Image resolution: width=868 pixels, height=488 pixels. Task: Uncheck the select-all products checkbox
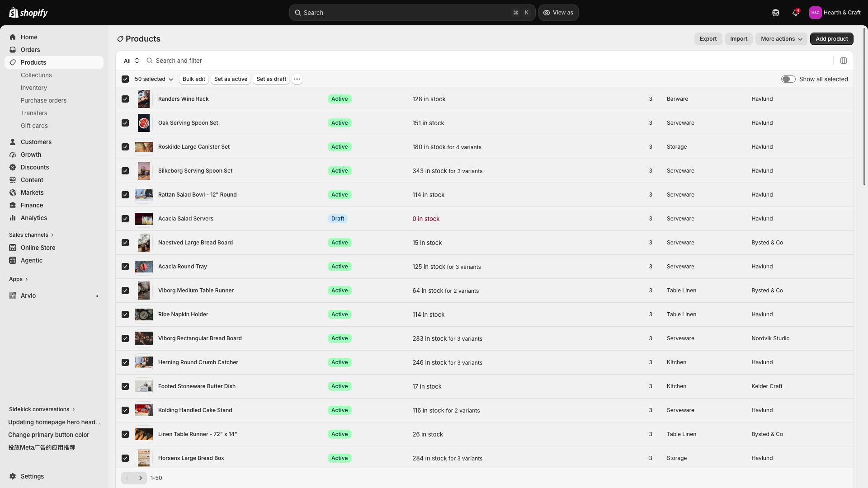(x=125, y=79)
